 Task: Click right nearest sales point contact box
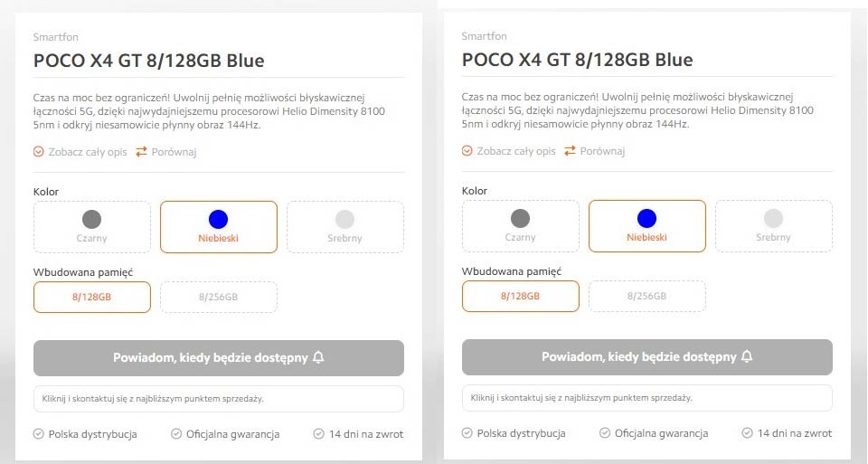(x=647, y=398)
